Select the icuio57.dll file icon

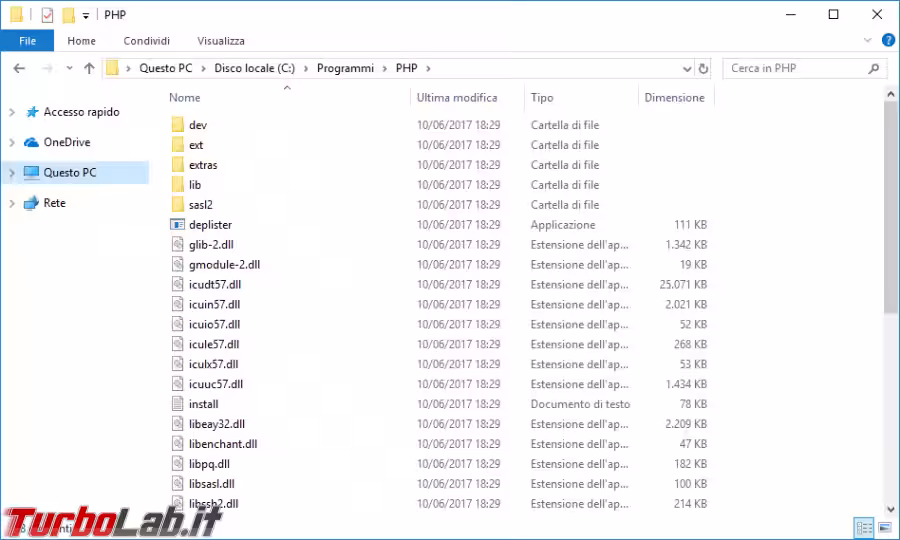click(x=178, y=324)
